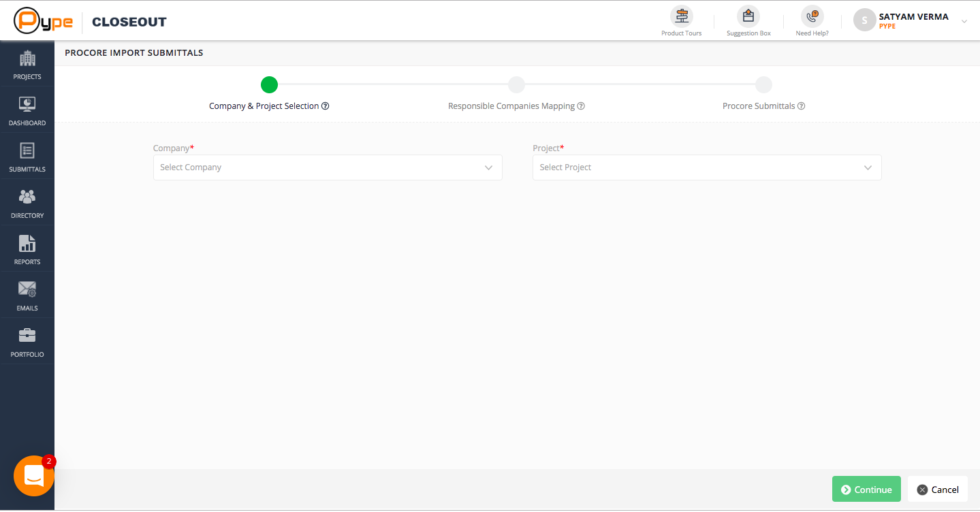
Task: Click the Pype Closeout logo
Action: [x=91, y=21]
